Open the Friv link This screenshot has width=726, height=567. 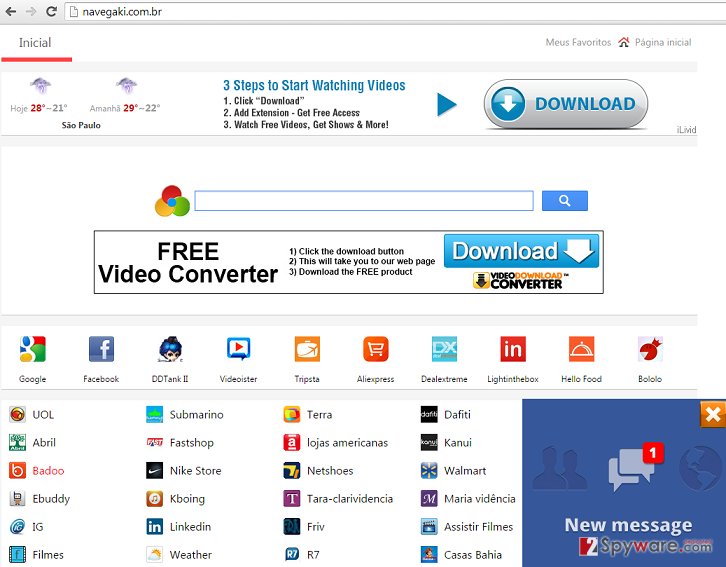click(315, 527)
